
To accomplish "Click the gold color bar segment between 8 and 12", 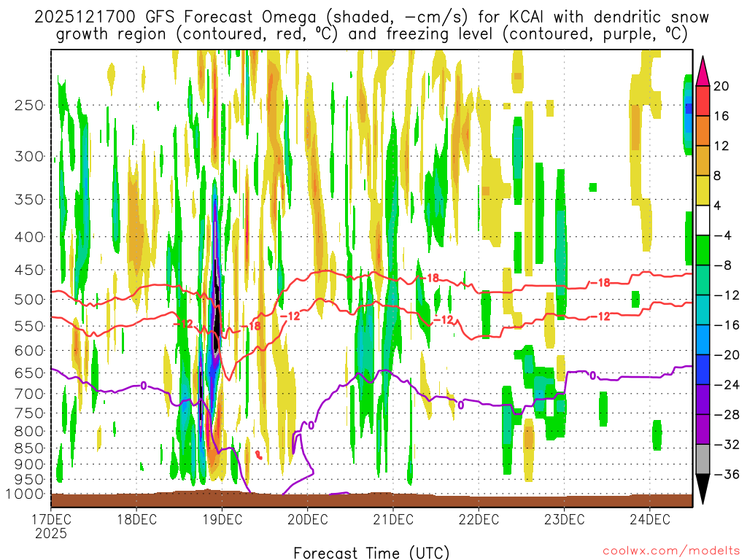I will click(703, 160).
